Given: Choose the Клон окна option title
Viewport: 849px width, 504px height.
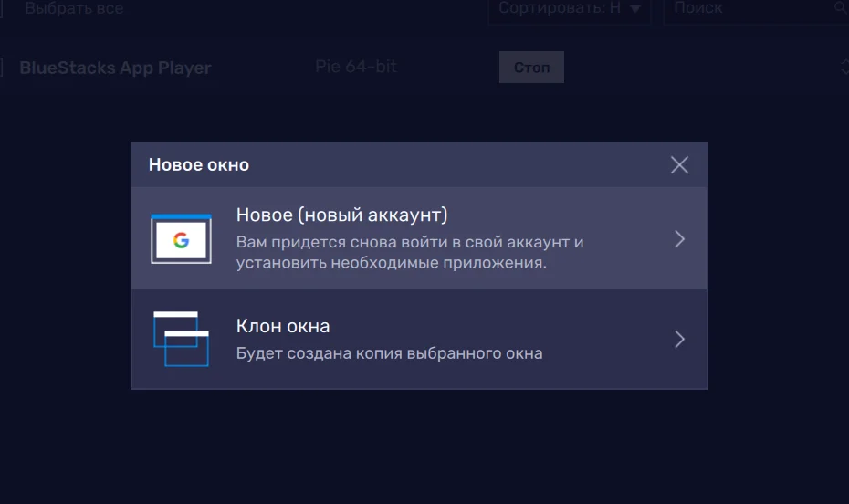Looking at the screenshot, I should pyautogui.click(x=283, y=326).
